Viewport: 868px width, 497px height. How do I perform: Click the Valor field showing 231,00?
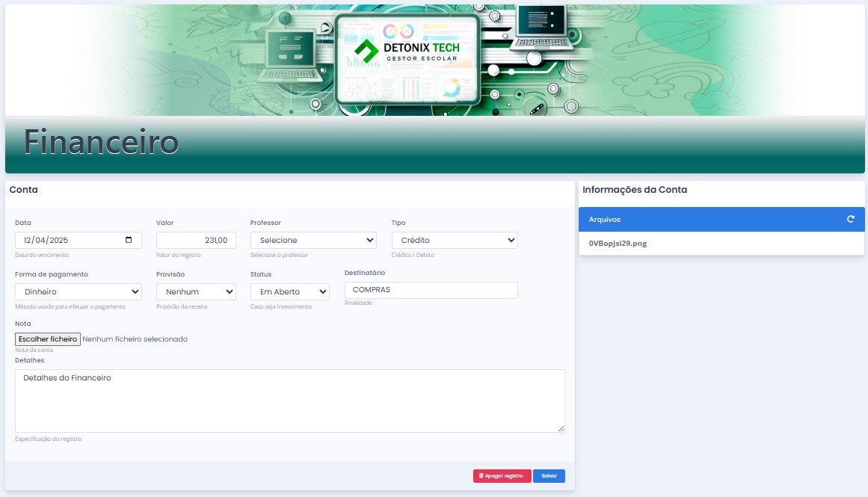(196, 240)
